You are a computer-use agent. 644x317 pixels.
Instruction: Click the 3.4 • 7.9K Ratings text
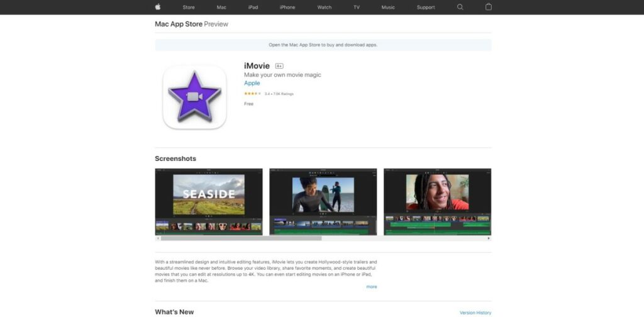[279, 94]
